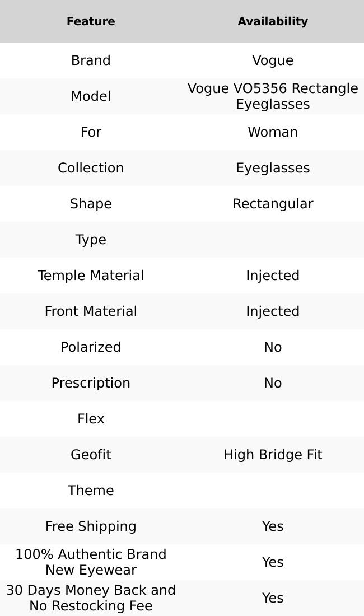The width and height of the screenshot is (364, 616).
Task: Click the Flex row label
Action: pos(91,419)
